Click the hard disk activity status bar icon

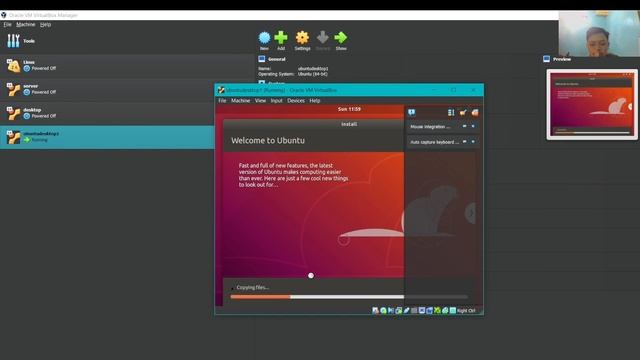[x=375, y=310]
